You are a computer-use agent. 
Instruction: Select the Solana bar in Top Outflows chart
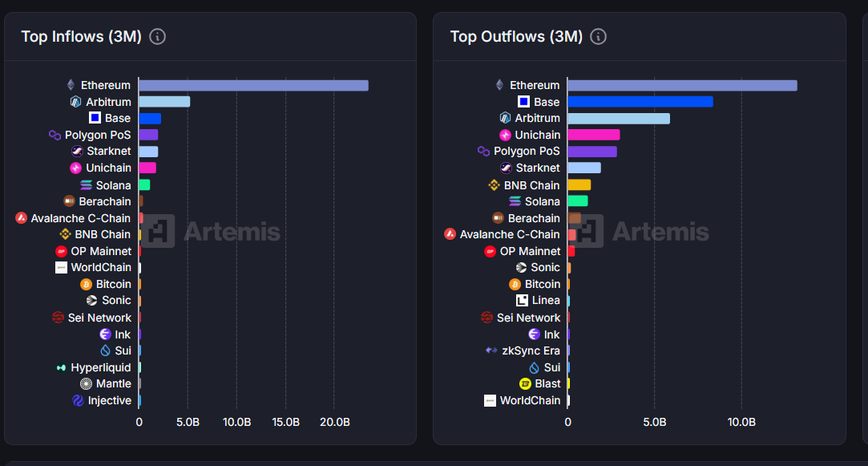point(578,201)
